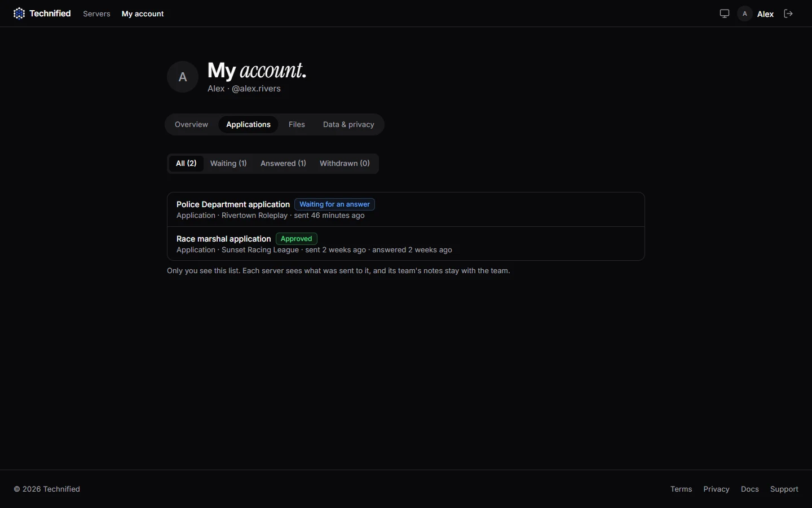812x508 pixels.
Task: Click the large profile avatar A
Action: pyautogui.click(x=183, y=77)
